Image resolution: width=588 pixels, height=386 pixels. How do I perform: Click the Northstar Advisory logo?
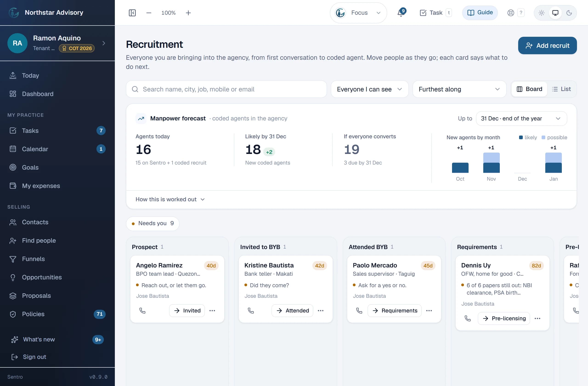pyautogui.click(x=14, y=12)
